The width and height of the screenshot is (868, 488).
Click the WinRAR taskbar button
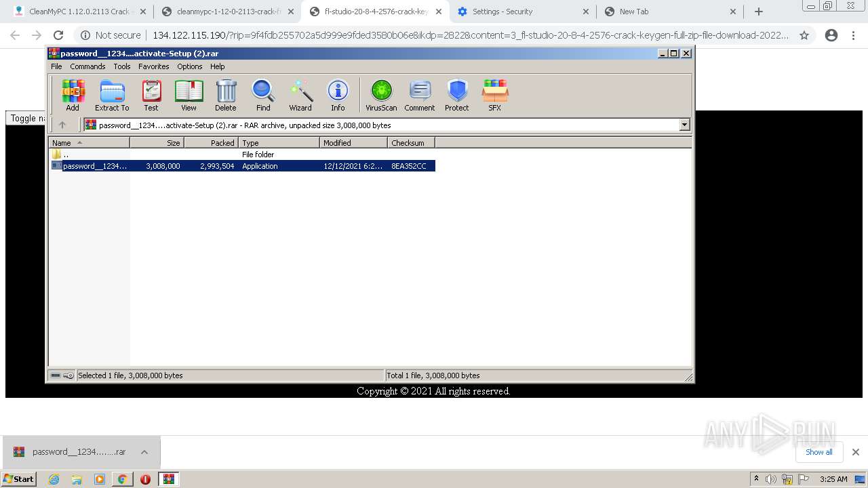coord(168,479)
